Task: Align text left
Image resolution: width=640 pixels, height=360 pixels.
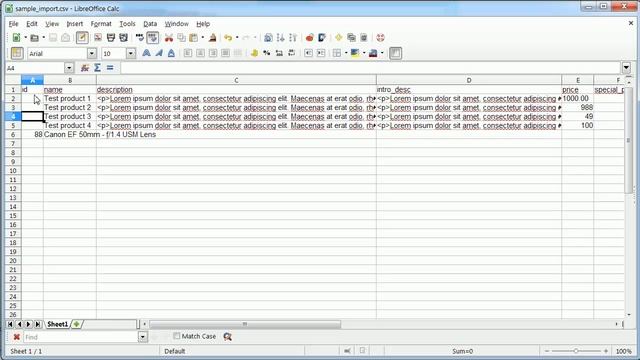Action: tap(188, 53)
